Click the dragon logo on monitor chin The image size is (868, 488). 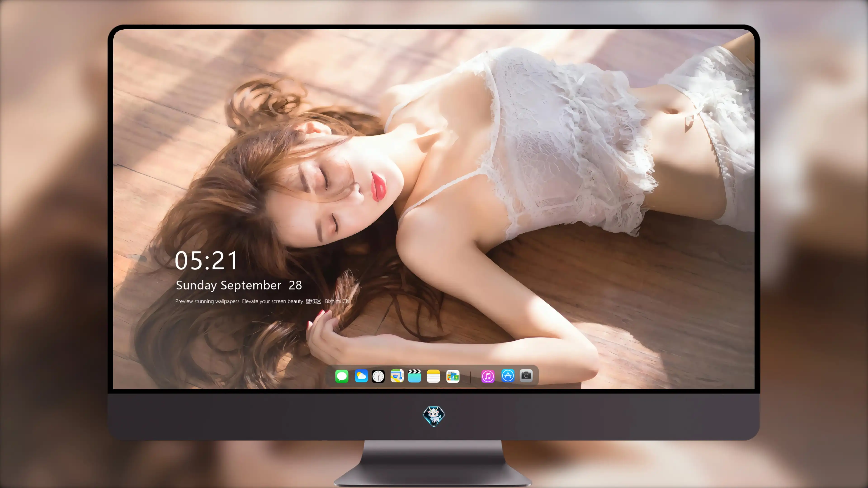tap(434, 416)
